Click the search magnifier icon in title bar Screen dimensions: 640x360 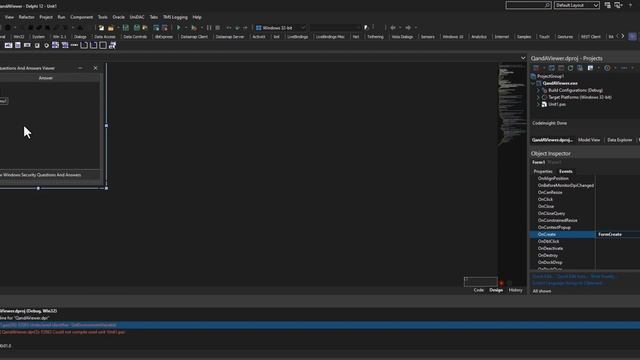[x=547, y=5]
